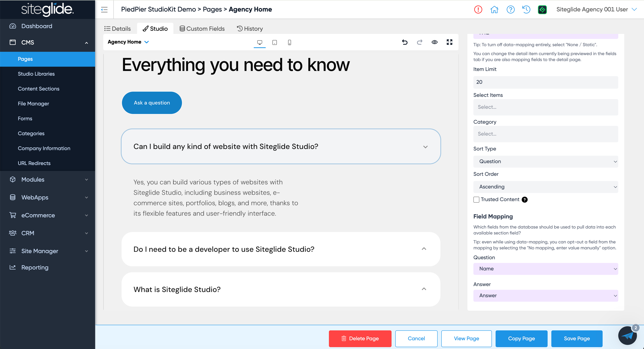
Task: Click the 'Ask a question' button
Action: click(152, 103)
